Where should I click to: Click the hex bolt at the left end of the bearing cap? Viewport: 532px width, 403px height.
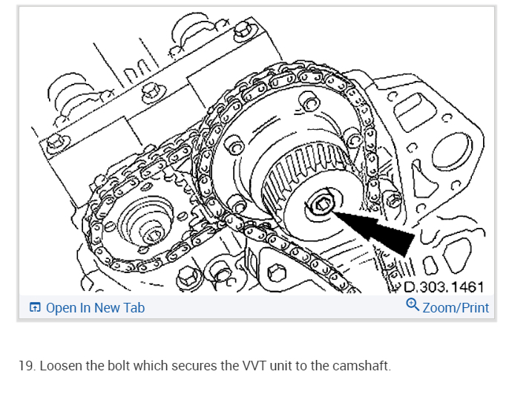pos(56,143)
